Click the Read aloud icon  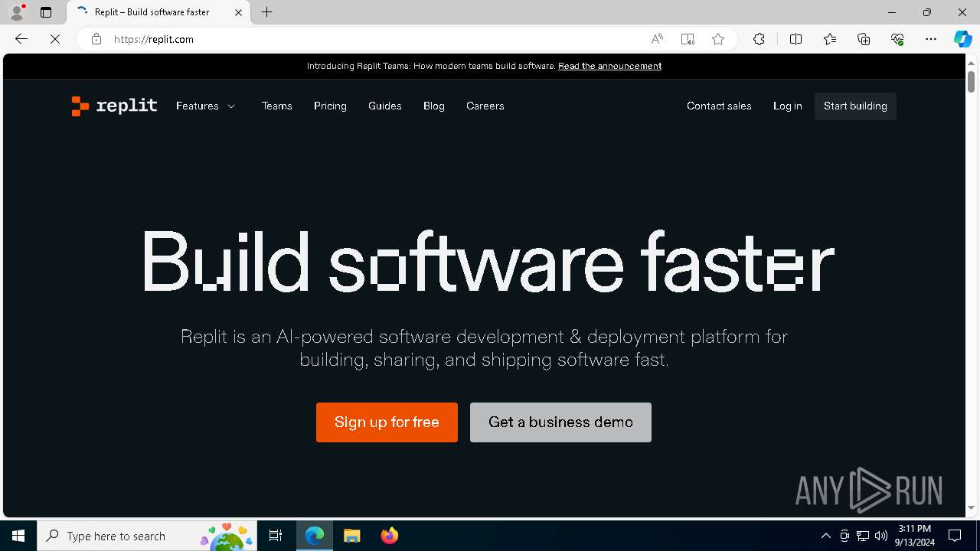(x=657, y=39)
